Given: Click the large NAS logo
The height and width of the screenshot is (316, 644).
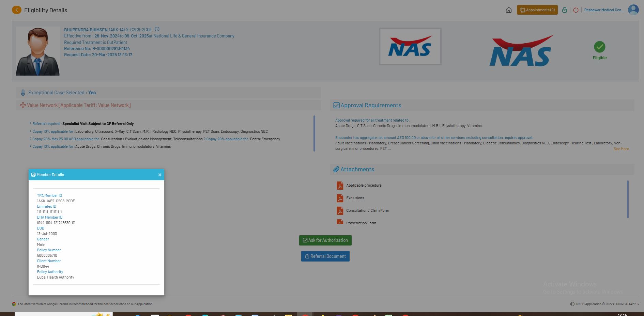Looking at the screenshot, I should pos(521,50).
